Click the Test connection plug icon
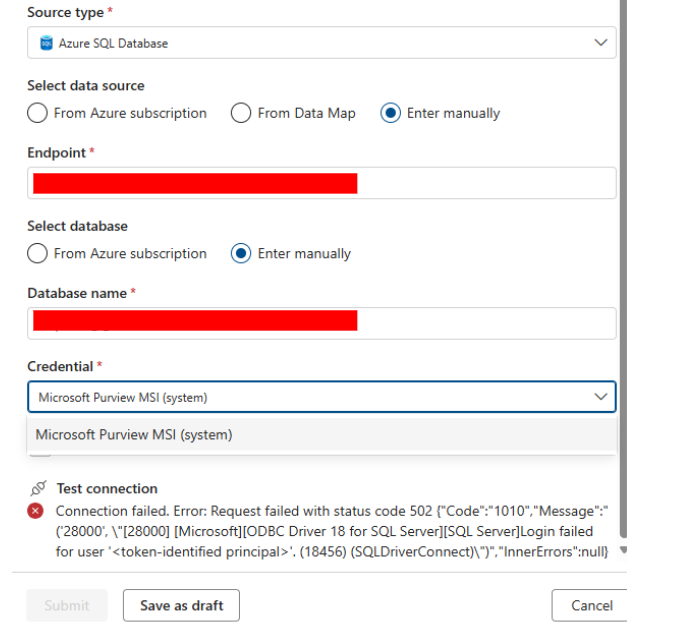698x627 pixels. click(38, 488)
